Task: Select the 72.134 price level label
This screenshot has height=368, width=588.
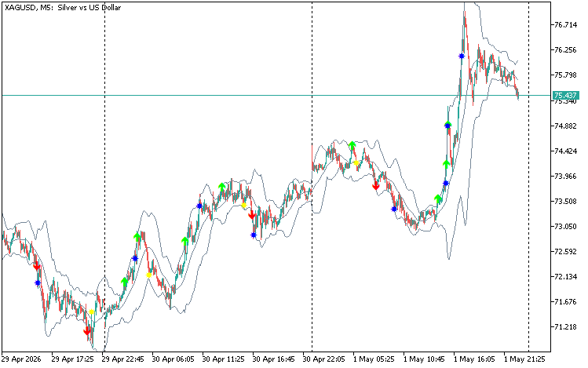Action: [566, 276]
